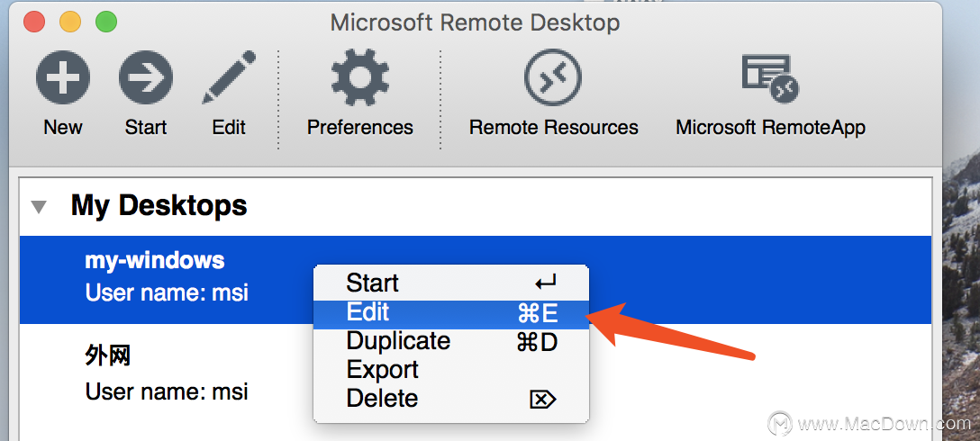This screenshot has width=980, height=441.
Task: Click the green zoom window button
Action: 105,22
